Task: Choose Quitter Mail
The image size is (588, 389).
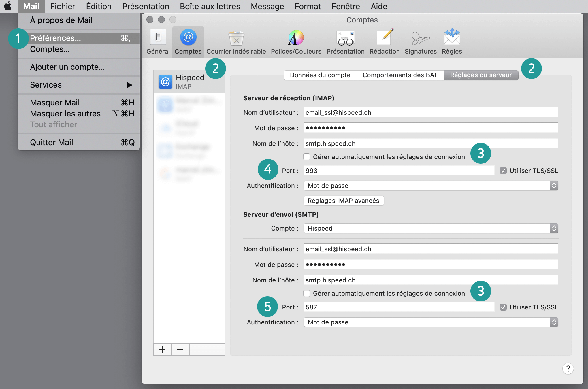Action: 79,142
